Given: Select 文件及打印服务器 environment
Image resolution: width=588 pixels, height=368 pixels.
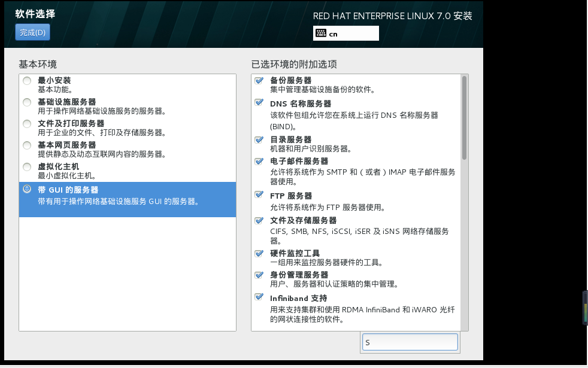Looking at the screenshot, I should (27, 124).
